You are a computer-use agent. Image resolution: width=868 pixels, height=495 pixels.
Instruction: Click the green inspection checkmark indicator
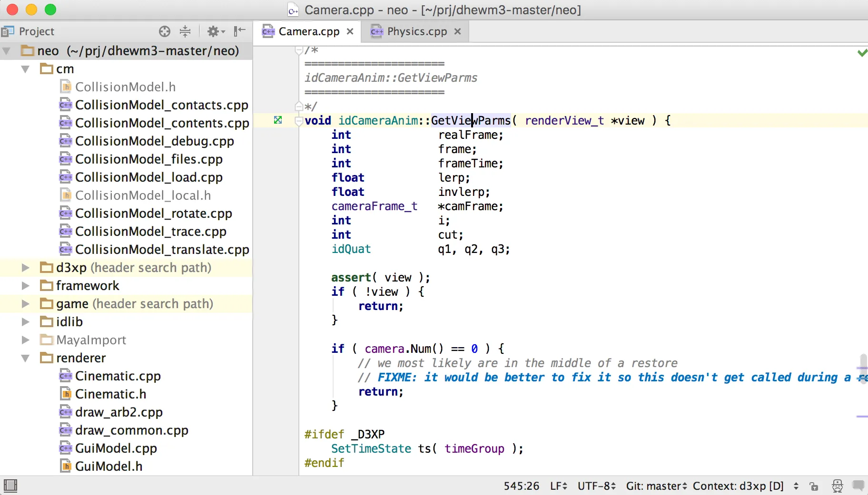pos(862,53)
